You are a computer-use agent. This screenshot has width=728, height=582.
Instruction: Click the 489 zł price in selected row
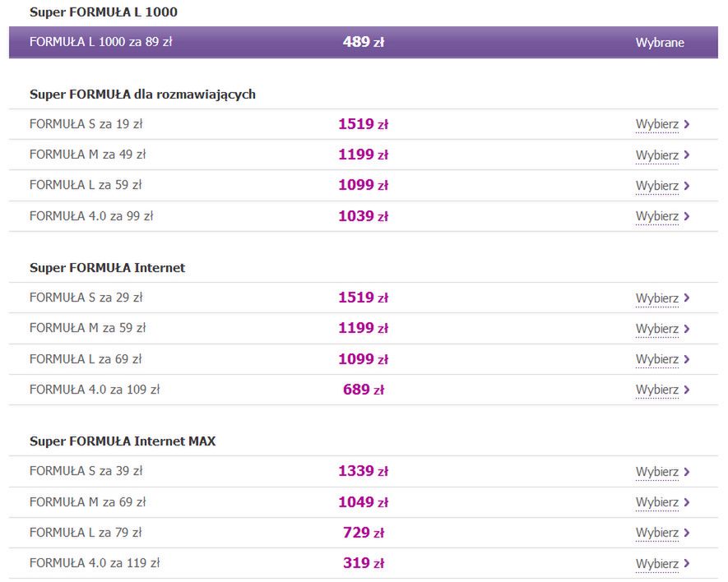point(364,42)
